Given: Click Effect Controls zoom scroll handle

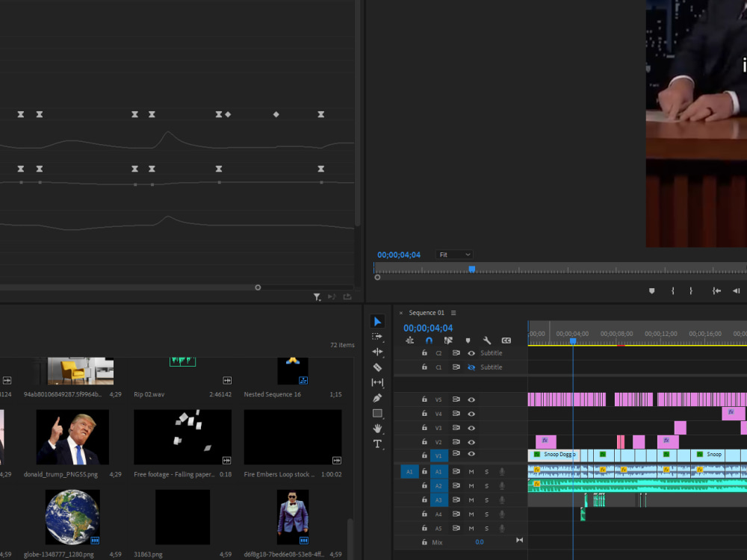Looking at the screenshot, I should pos(258,287).
